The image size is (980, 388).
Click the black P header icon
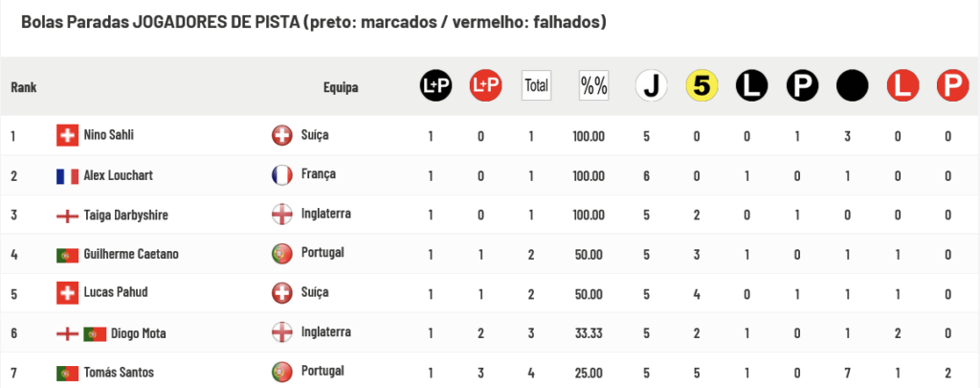click(802, 85)
